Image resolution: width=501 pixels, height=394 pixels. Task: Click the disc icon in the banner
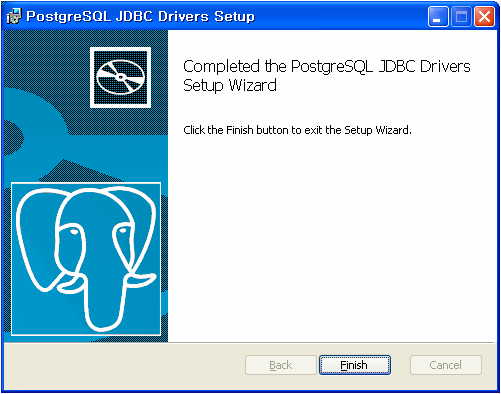click(x=120, y=77)
